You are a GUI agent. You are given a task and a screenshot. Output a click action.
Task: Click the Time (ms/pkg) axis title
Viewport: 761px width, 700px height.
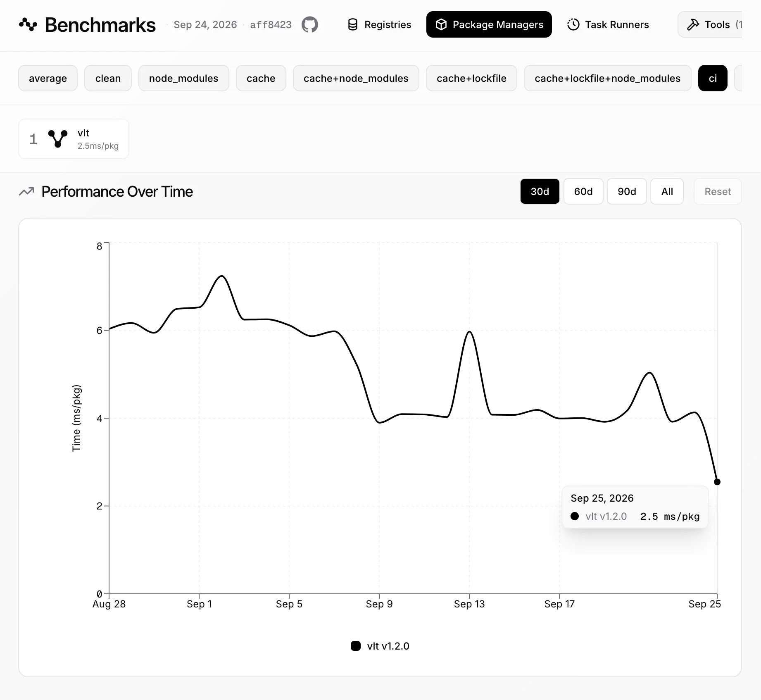[76, 418]
